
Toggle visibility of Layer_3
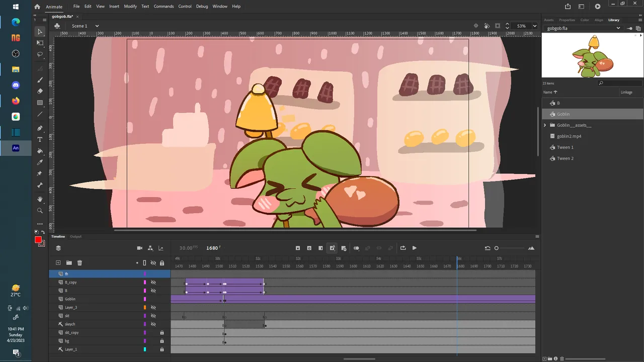[x=153, y=307]
